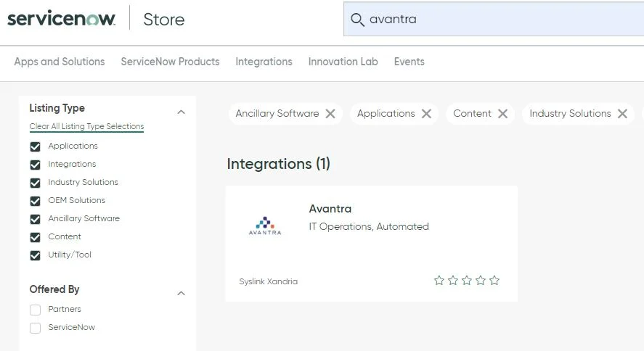The width and height of the screenshot is (644, 351).
Task: Enable the Partners checkbox
Action: pos(35,310)
